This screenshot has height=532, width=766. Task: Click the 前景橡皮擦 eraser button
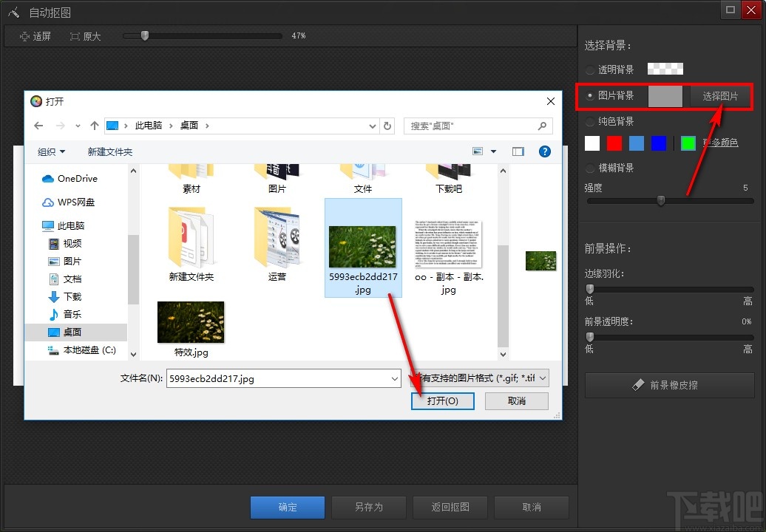coord(670,385)
